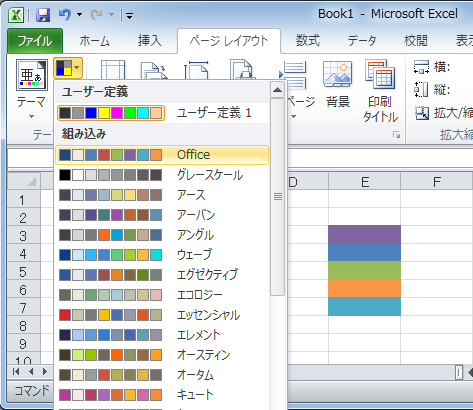Click the color list scrollbar thumb
473x410 pixels.
(277, 197)
